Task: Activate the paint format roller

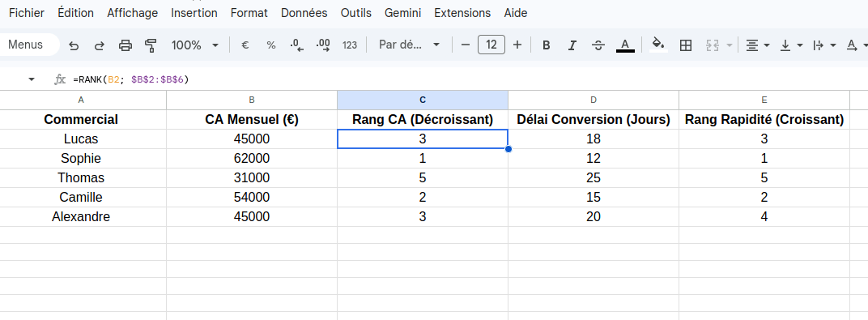Action: coord(151,45)
